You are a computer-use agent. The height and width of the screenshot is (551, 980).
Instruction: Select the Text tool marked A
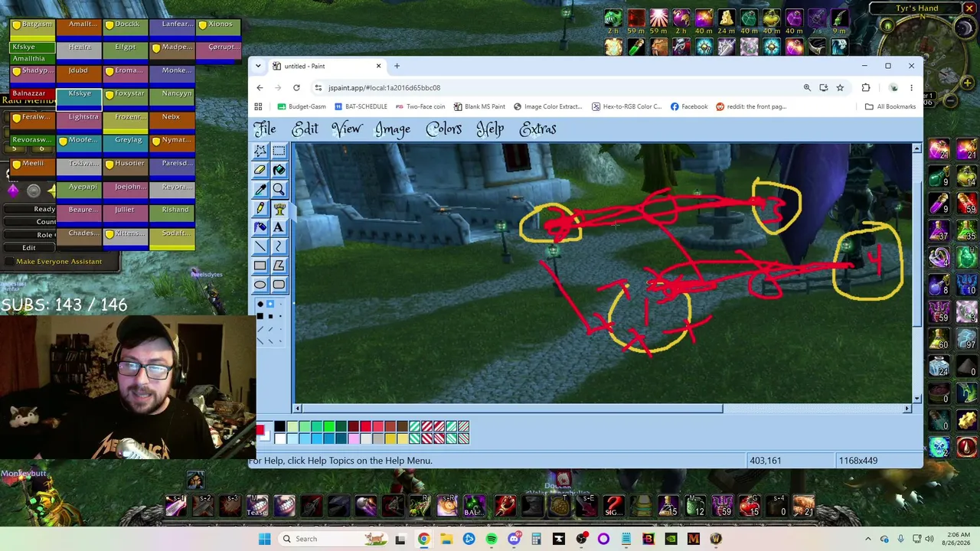(x=279, y=227)
